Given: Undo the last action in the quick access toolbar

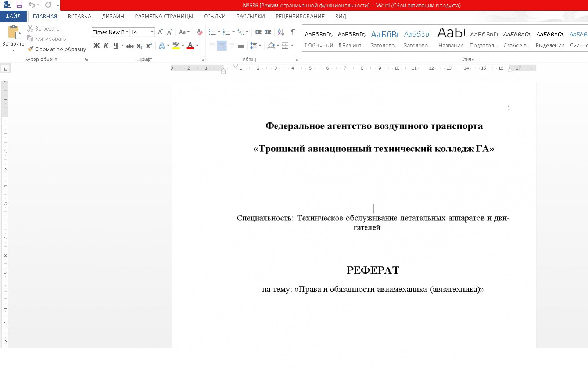Looking at the screenshot, I should pos(32,5).
